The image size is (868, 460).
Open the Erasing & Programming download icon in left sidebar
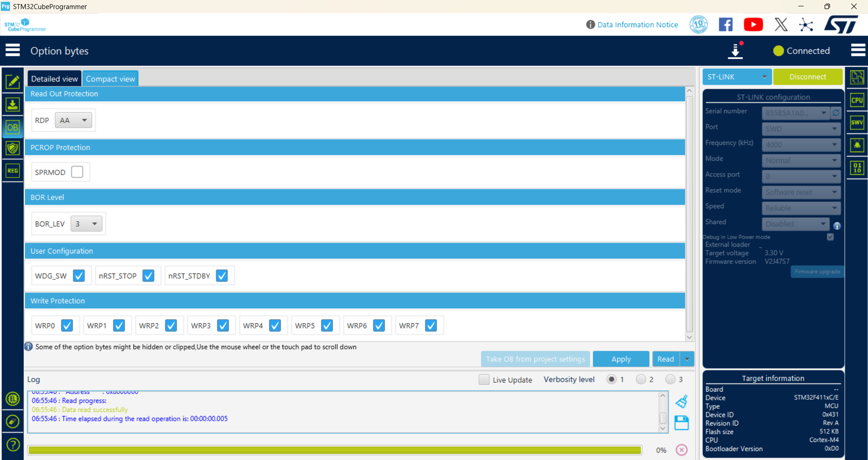click(x=13, y=105)
